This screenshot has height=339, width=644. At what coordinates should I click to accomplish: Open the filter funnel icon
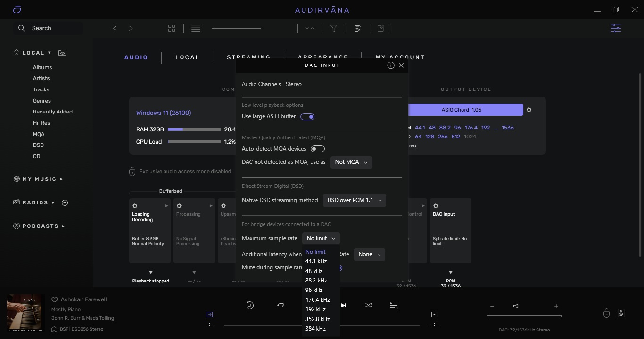[334, 28]
